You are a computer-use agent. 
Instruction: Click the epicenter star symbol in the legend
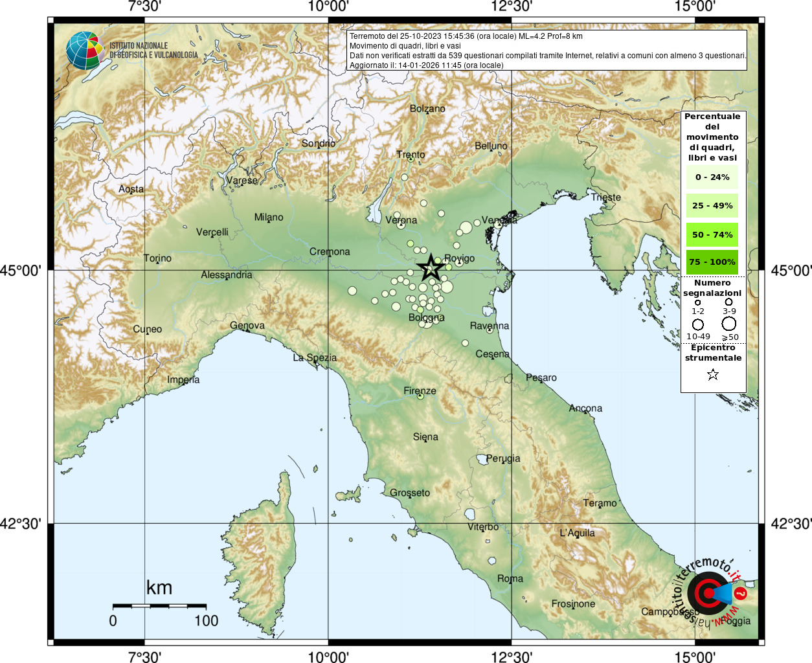point(713,374)
